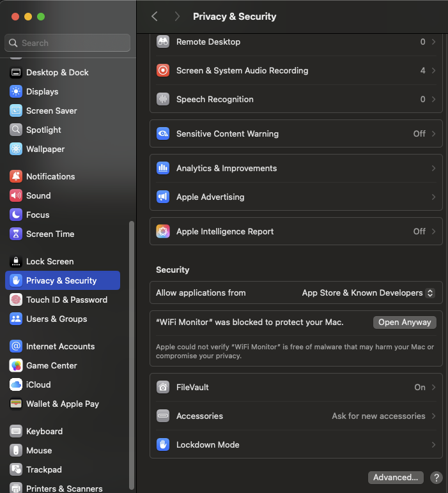The width and height of the screenshot is (448, 493).
Task: Open Lockdown Mode chevron
Action: (x=433, y=445)
